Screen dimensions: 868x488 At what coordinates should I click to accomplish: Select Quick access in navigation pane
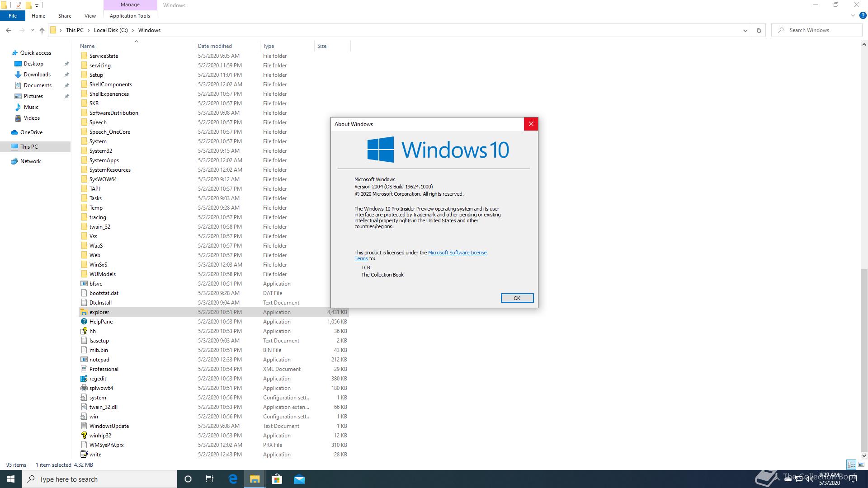[x=35, y=53]
